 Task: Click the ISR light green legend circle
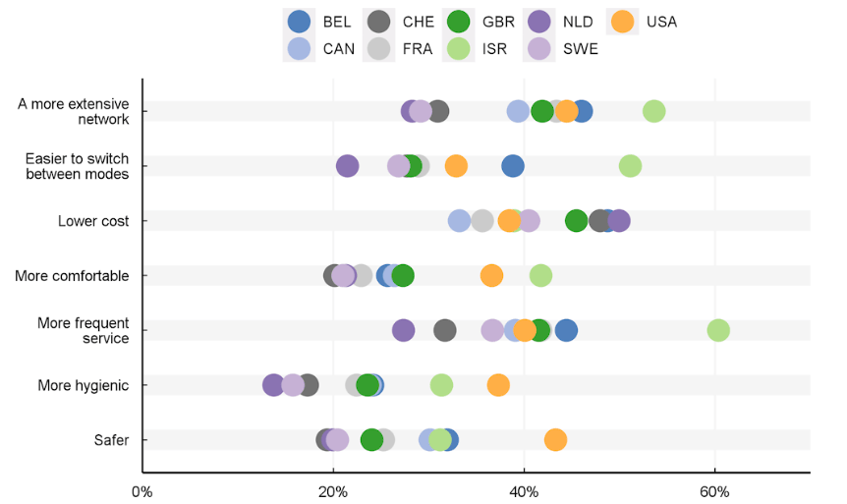tap(457, 48)
